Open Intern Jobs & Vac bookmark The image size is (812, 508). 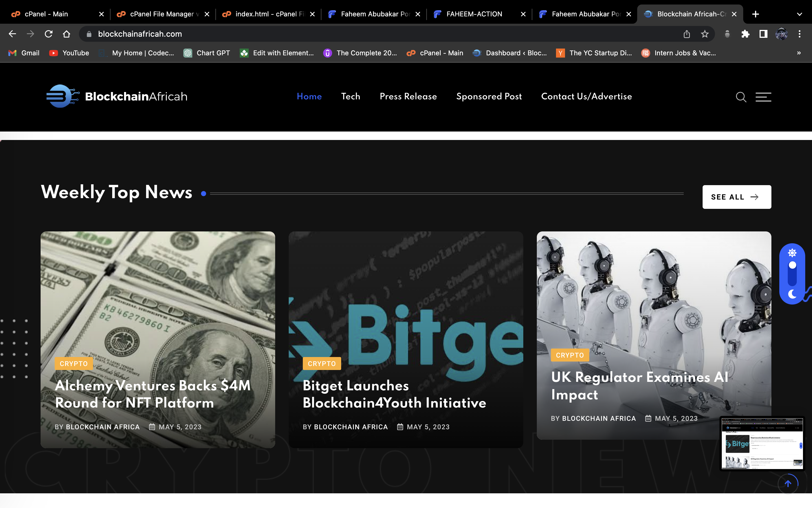click(679, 53)
